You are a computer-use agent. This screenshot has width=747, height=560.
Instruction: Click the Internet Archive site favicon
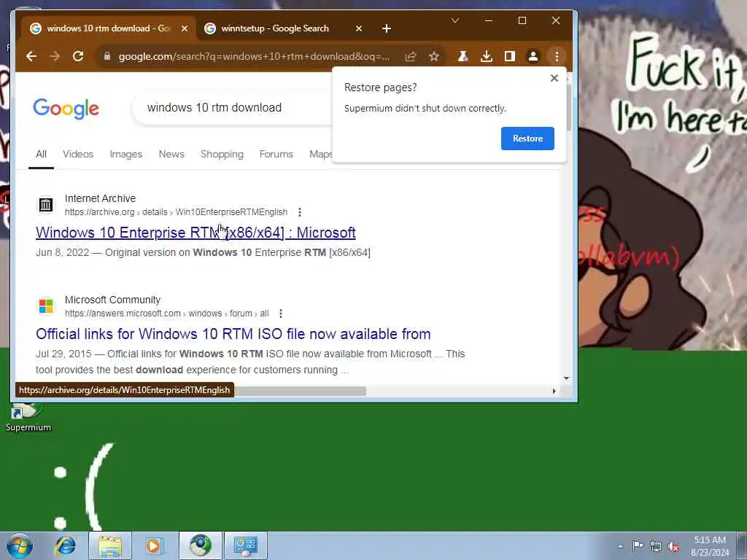(46, 205)
